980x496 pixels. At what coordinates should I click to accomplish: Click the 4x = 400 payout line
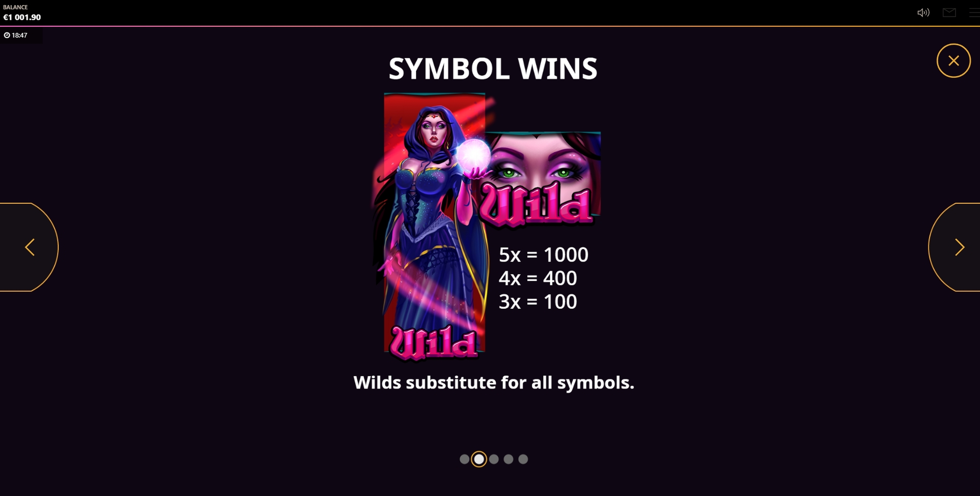point(538,278)
